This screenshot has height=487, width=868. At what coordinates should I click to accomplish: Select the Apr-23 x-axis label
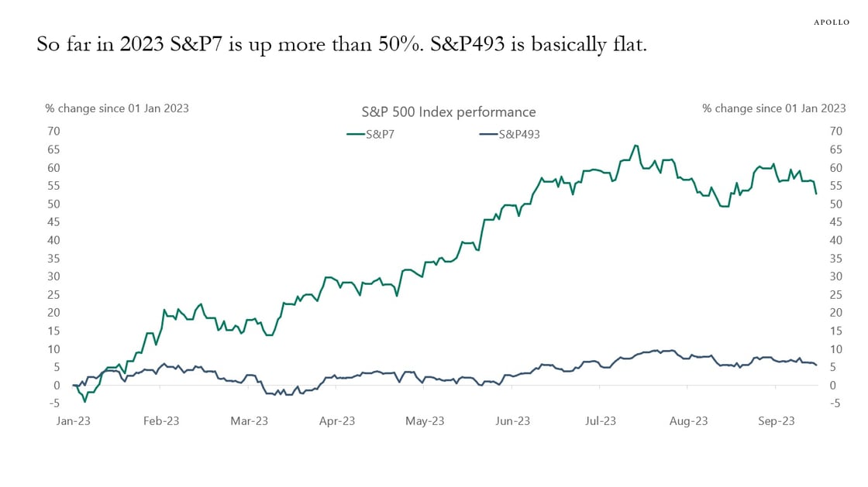[336, 421]
